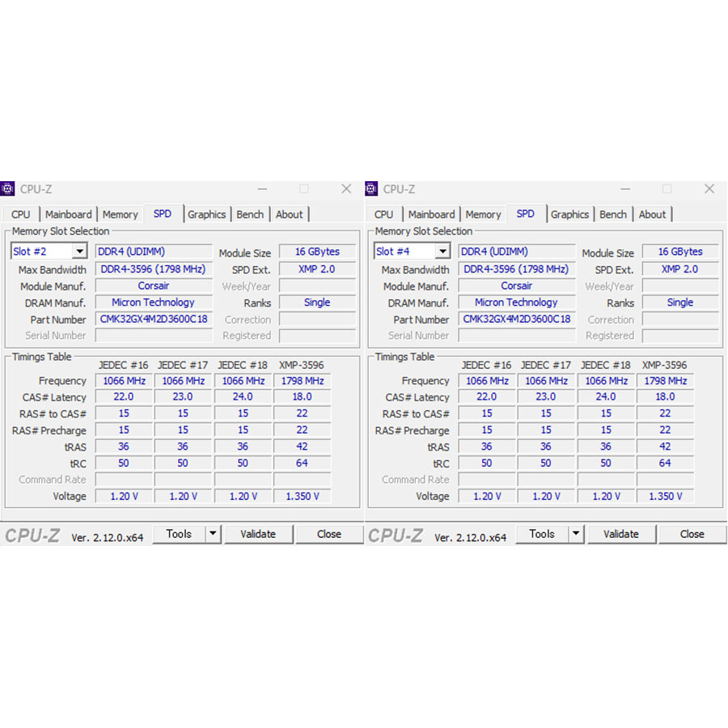
Task: Click XMP-3596 RAS# Precharge 22, right window
Action: point(666,430)
